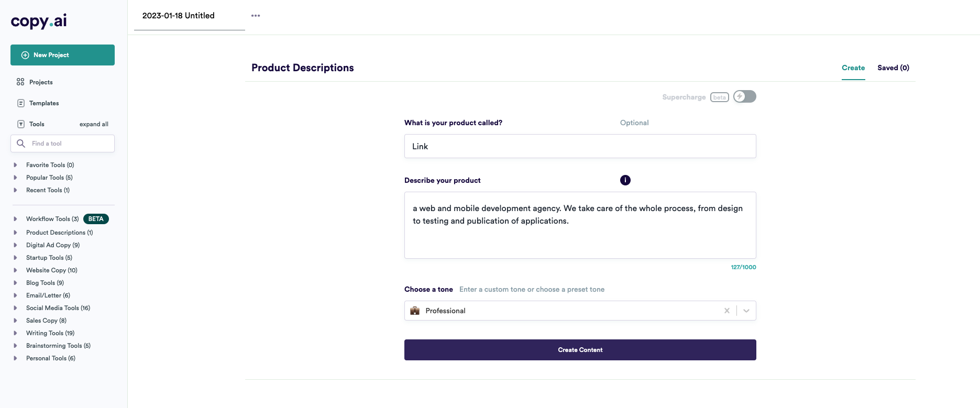Viewport: 980px width, 408px height.
Task: Expand the Workflow Tools category
Action: 16,219
